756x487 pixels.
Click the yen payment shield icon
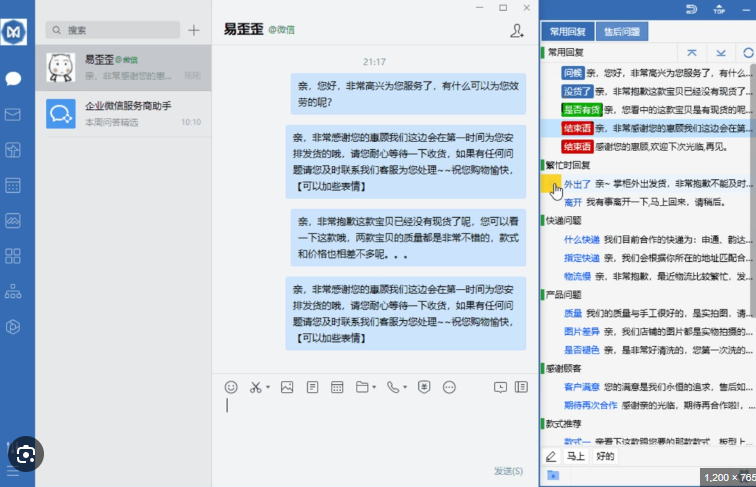point(424,387)
